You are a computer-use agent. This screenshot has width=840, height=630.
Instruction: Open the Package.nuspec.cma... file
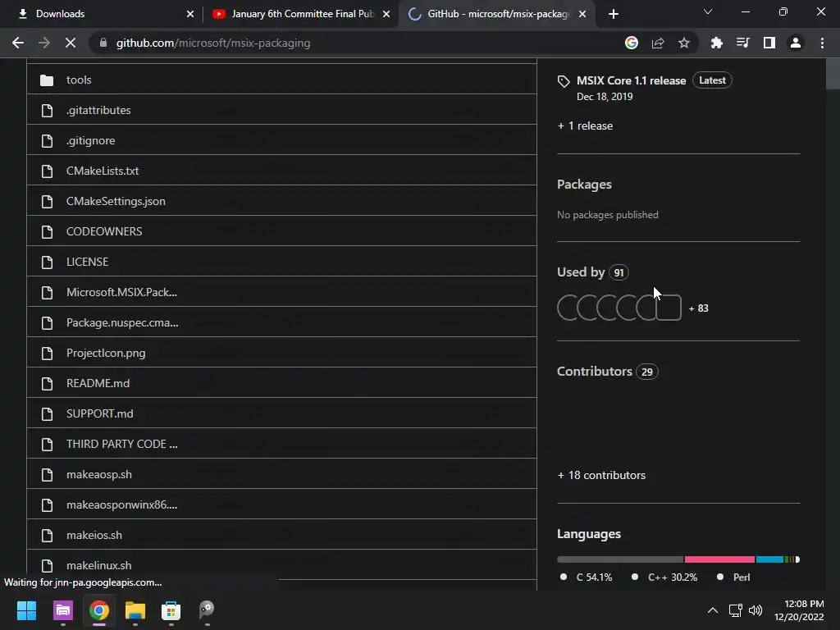point(122,322)
